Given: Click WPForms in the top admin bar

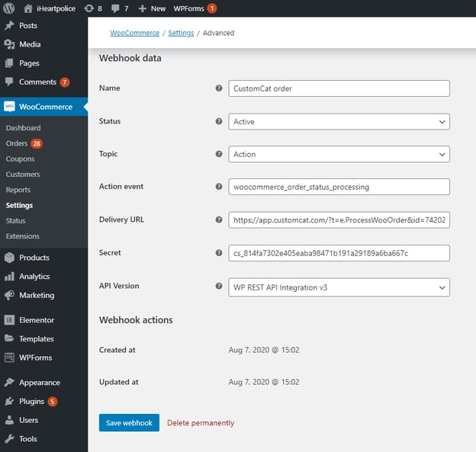Looking at the screenshot, I should [189, 8].
